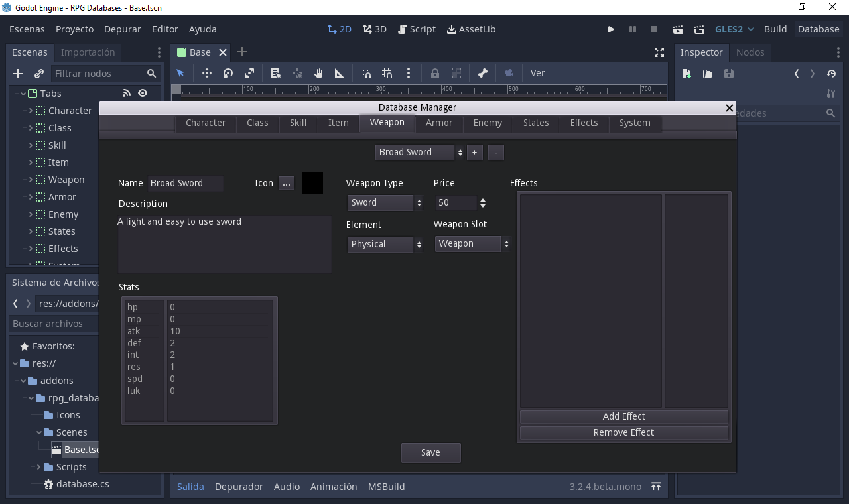Click the Build button
Image resolution: width=849 pixels, height=504 pixels.
click(775, 29)
